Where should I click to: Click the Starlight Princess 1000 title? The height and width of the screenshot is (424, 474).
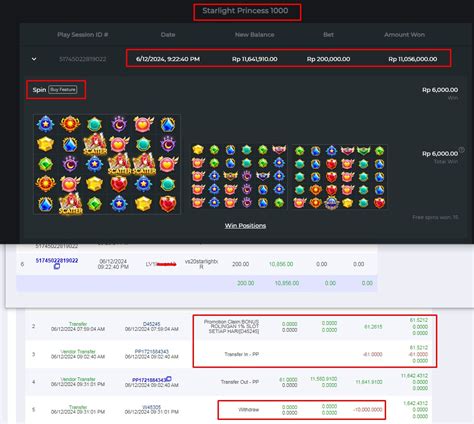coord(245,11)
